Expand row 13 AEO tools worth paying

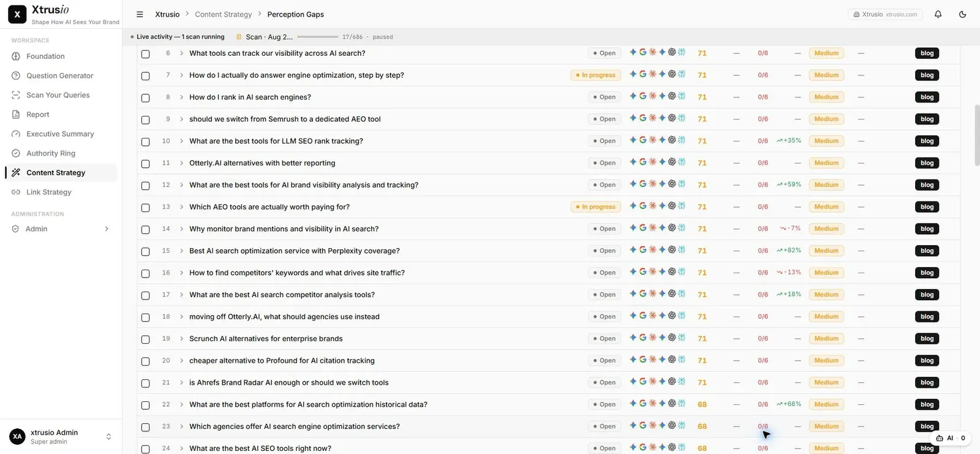pos(181,207)
